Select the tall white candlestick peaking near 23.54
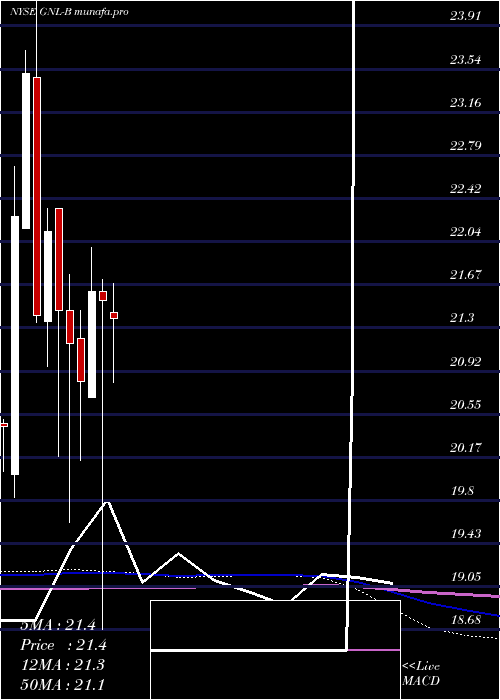The height and width of the screenshot is (700, 500). click(26, 151)
